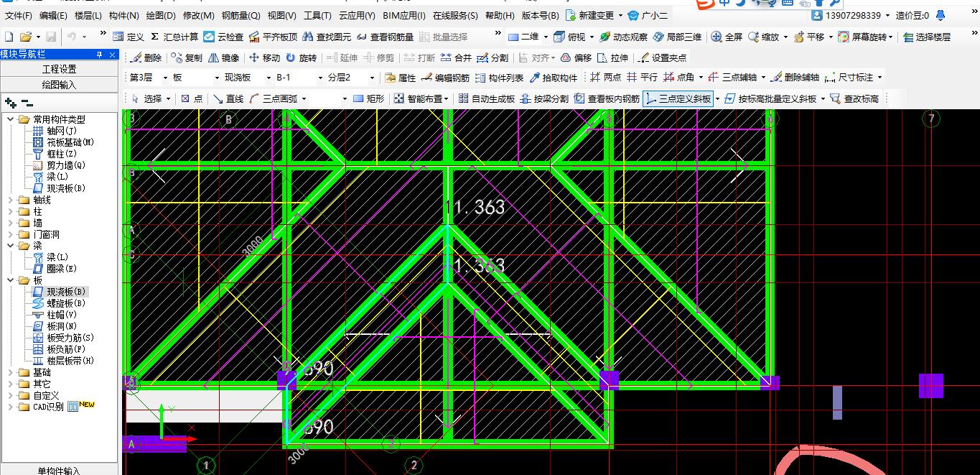Open 查找图元 find element tool
The width and height of the screenshot is (980, 475).
327,37
